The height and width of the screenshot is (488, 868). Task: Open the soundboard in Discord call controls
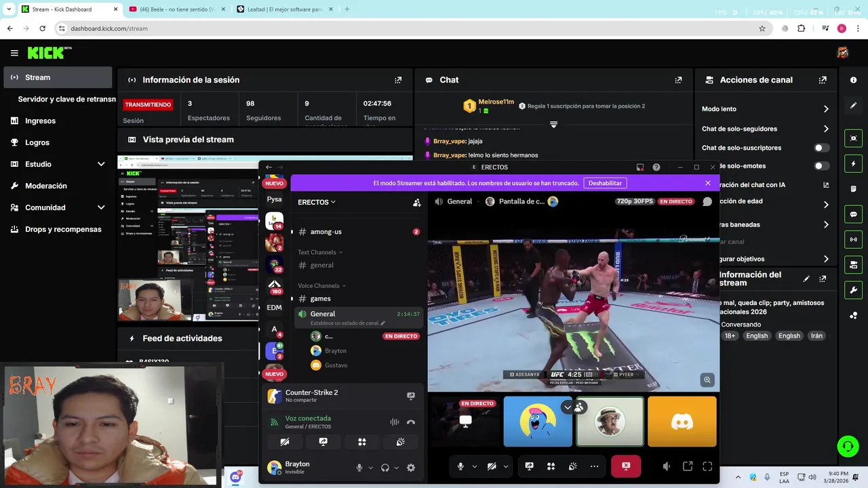tap(572, 466)
